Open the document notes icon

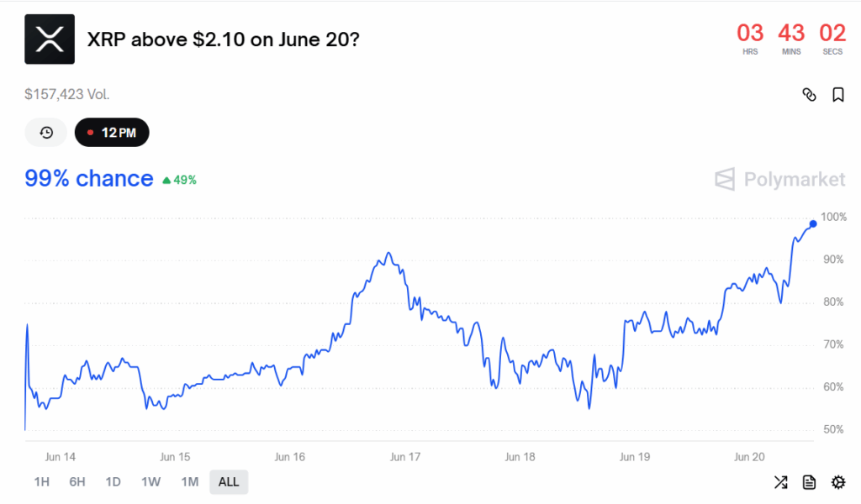[x=809, y=482]
